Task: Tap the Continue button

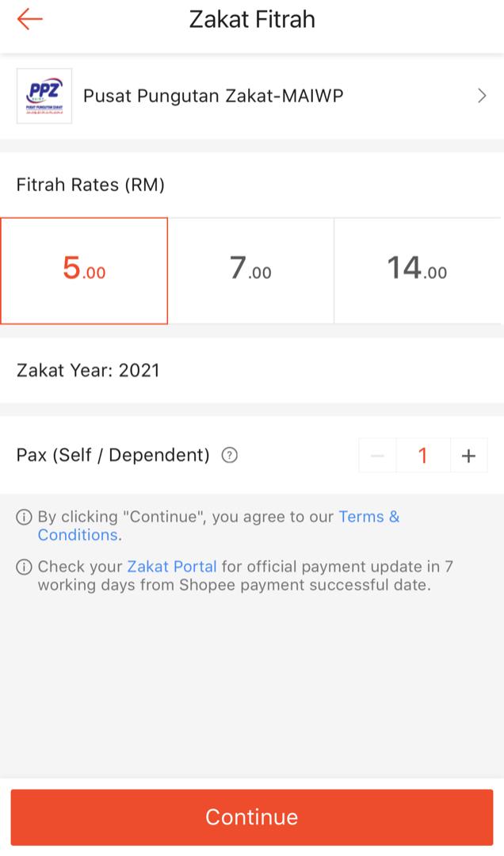Action: [252, 816]
